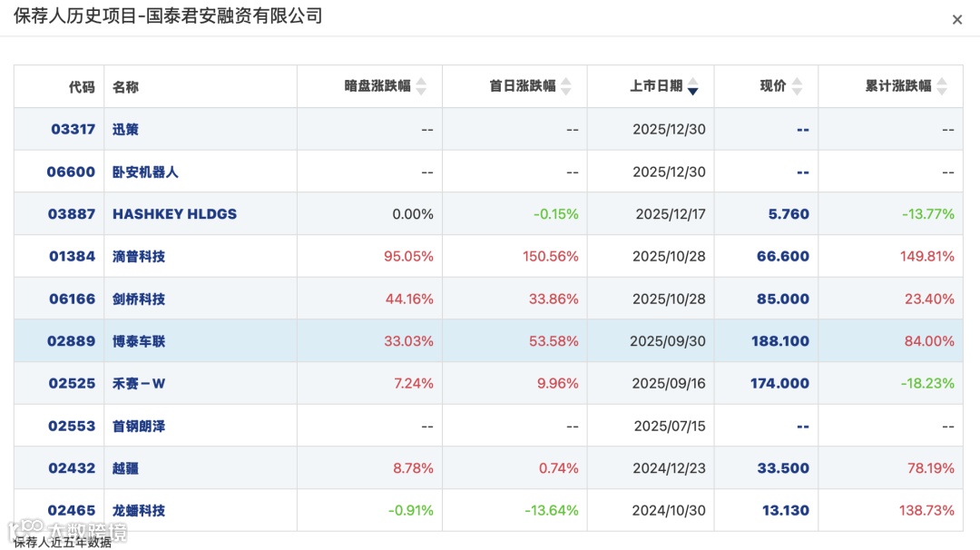Select listing date 2024/12/23
The image size is (980, 550).
pyautogui.click(x=670, y=468)
